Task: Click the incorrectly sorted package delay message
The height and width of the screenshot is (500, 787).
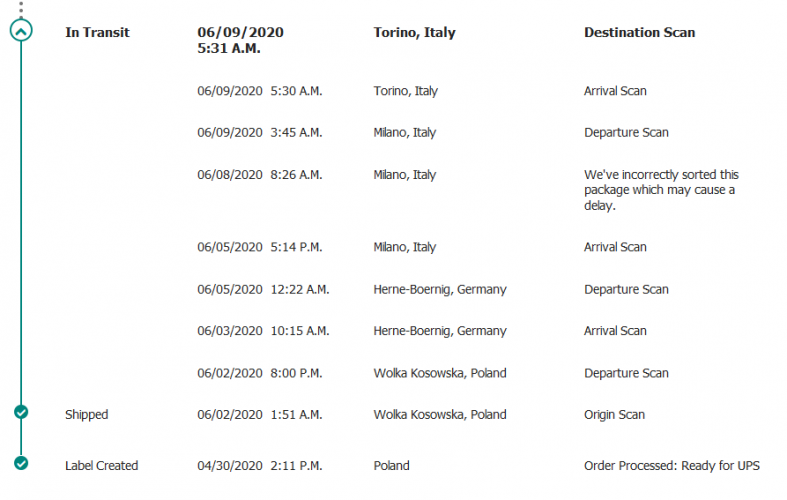Action: pos(660,190)
